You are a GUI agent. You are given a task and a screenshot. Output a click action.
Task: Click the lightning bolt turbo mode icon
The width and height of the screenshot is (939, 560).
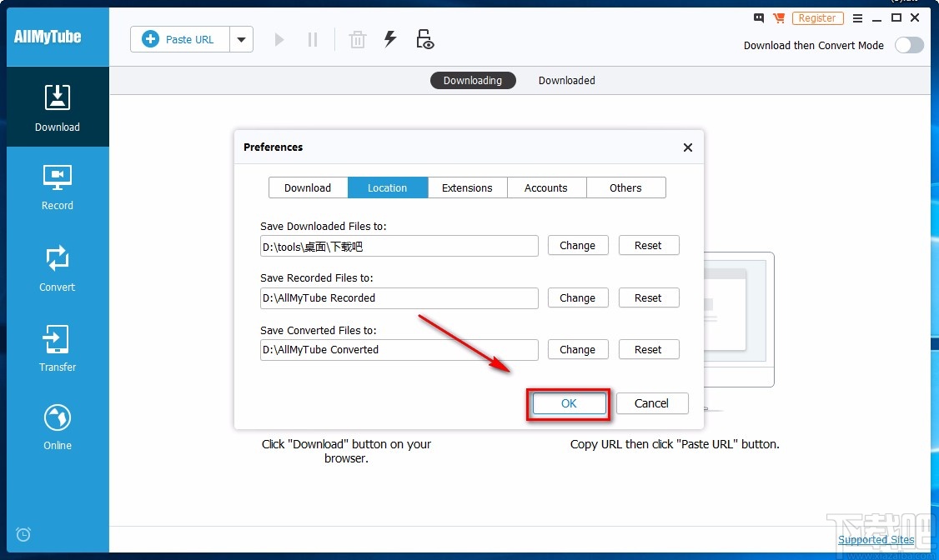pos(390,39)
